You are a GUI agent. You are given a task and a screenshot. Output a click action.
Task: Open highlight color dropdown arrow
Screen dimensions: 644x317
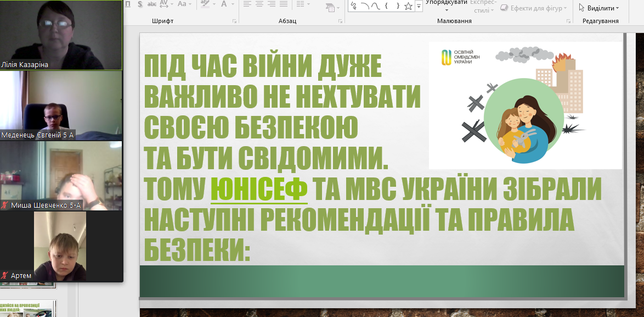tap(214, 4)
